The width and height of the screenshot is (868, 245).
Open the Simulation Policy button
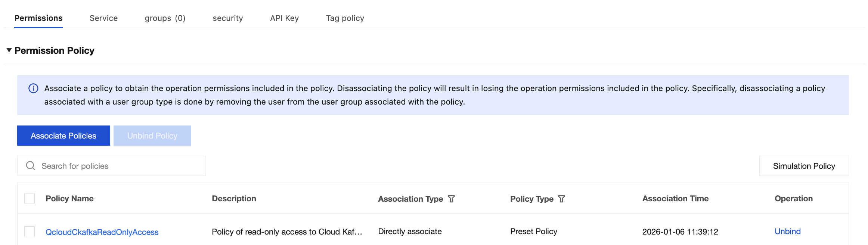tap(804, 166)
